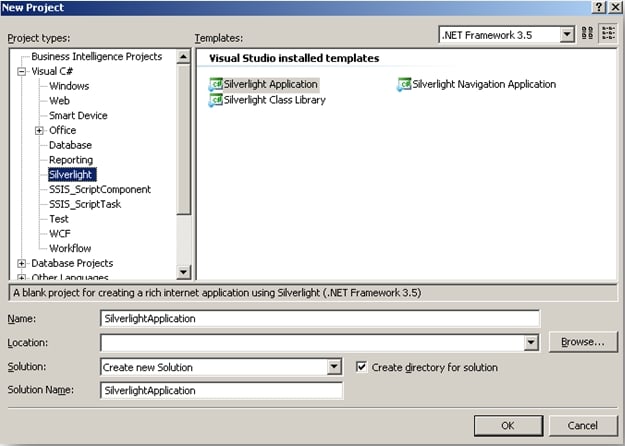This screenshot has width=625, height=446.
Task: Select the Silverlight Application template icon
Action: tap(216, 84)
